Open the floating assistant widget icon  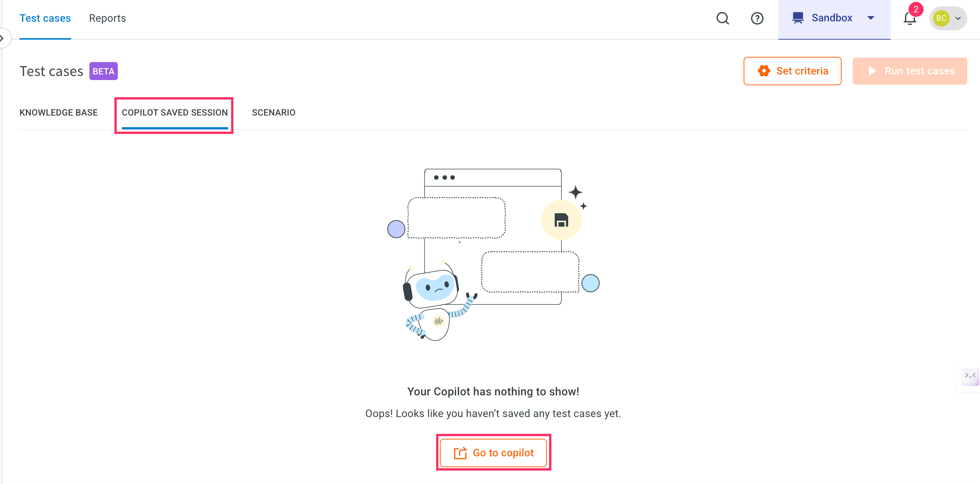(970, 377)
